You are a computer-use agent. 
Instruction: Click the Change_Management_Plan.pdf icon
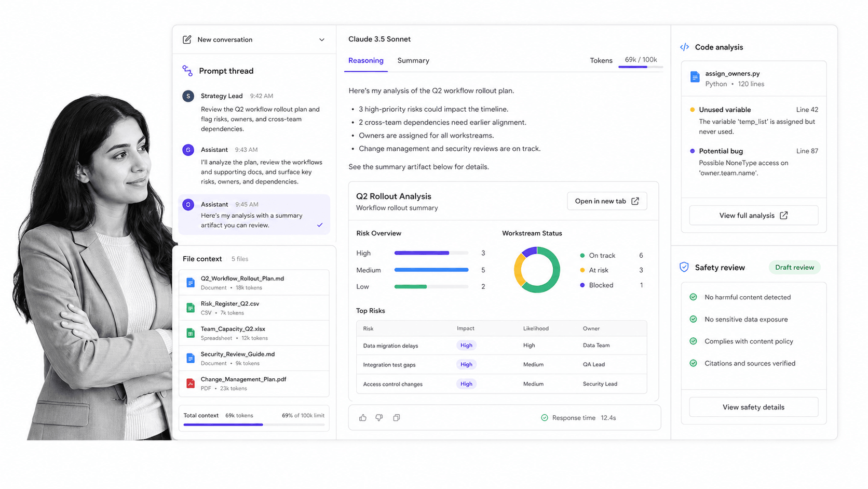pos(191,384)
